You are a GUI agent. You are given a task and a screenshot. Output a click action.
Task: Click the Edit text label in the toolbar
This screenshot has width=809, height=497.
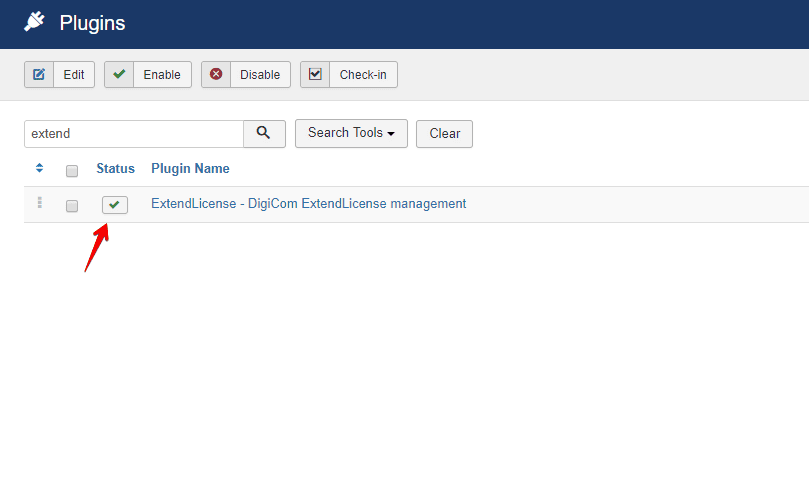(x=74, y=75)
